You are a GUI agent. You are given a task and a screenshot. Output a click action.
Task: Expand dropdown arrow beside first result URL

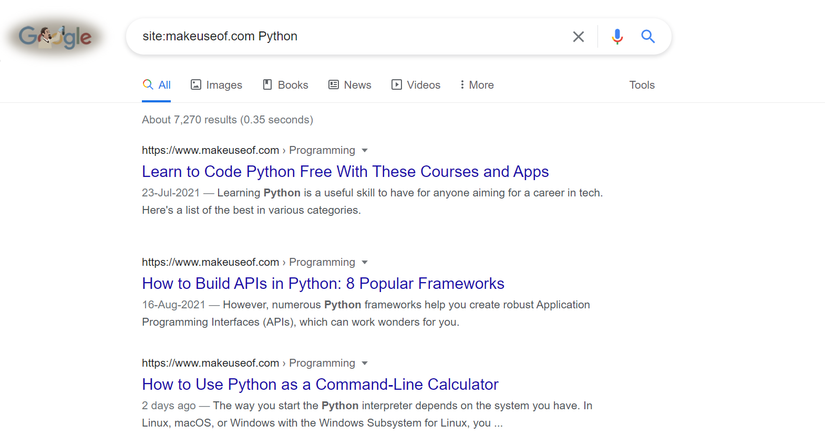(365, 151)
